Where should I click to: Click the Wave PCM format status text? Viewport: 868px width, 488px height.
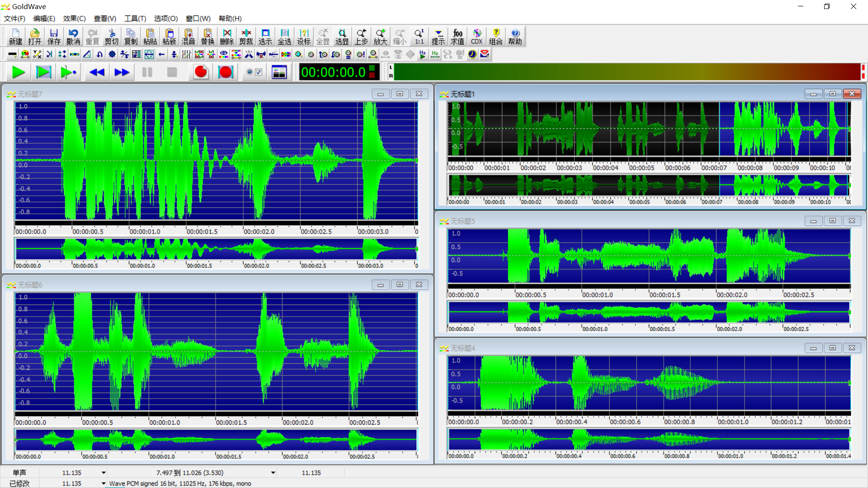point(180,483)
